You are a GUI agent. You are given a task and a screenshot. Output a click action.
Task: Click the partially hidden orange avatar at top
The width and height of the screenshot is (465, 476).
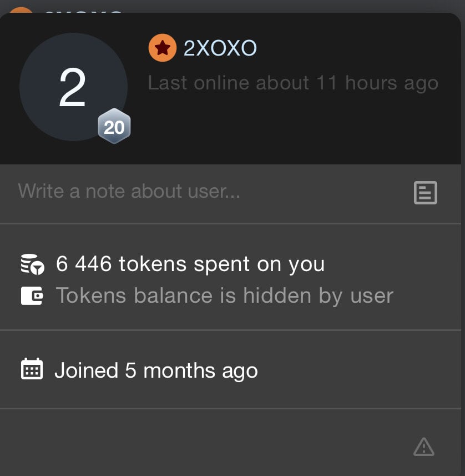21,11
